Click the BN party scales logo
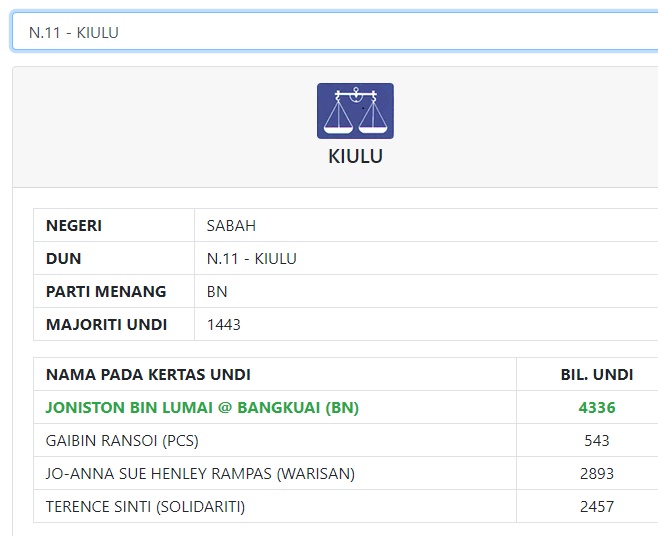The image size is (658, 536). (355, 111)
